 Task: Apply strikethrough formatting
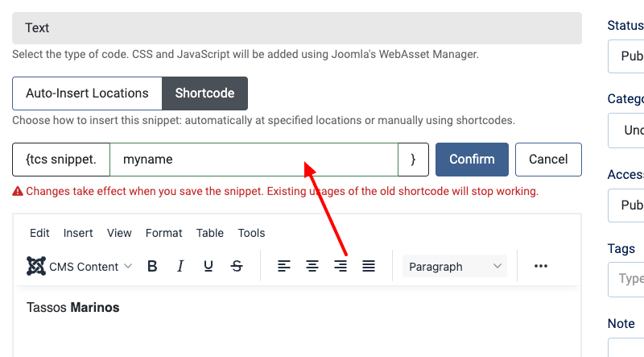click(237, 267)
